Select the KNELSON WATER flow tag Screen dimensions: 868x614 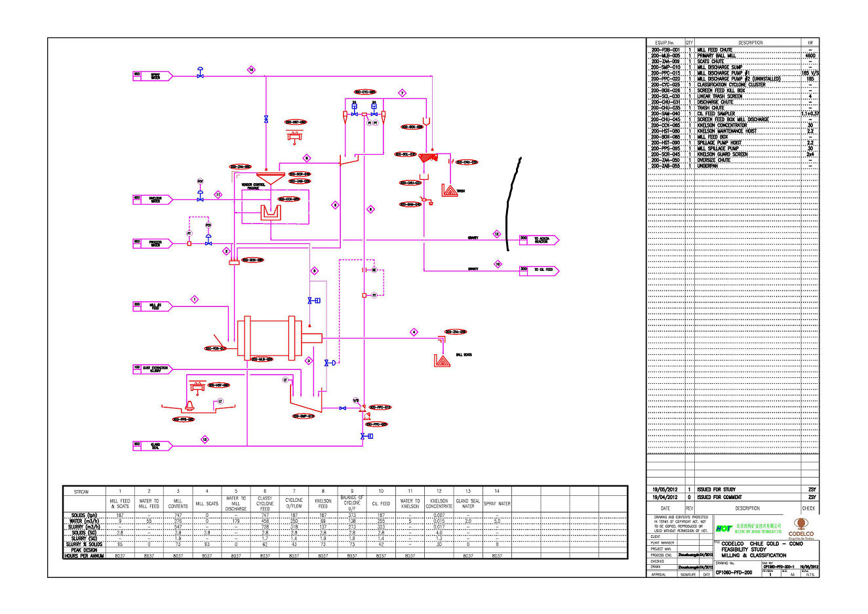point(153,199)
